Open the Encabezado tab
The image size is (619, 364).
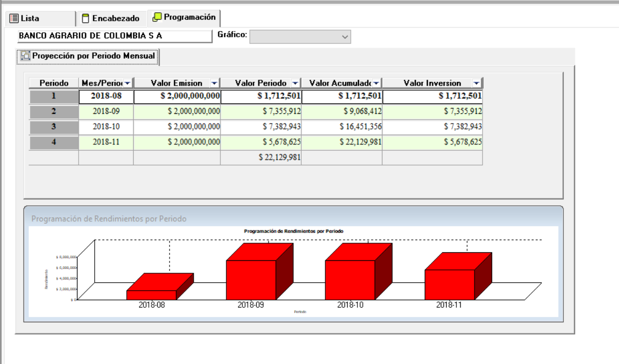[x=116, y=19]
